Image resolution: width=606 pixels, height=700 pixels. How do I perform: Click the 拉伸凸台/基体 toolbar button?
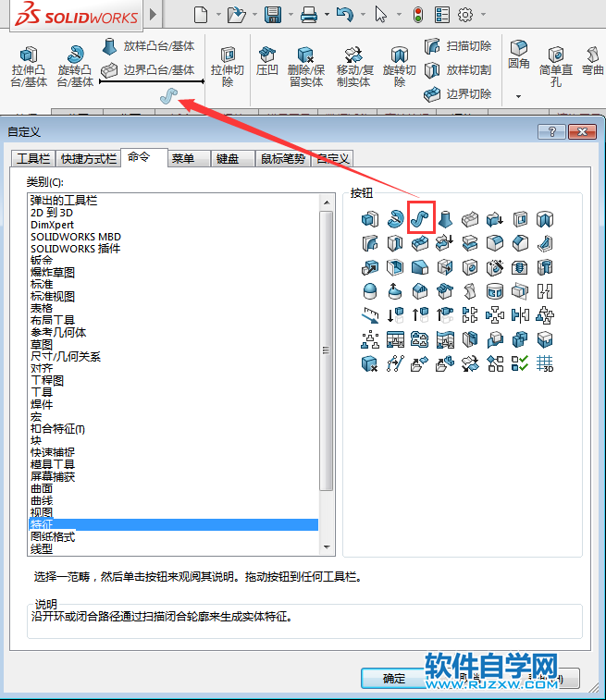pyautogui.click(x=29, y=67)
